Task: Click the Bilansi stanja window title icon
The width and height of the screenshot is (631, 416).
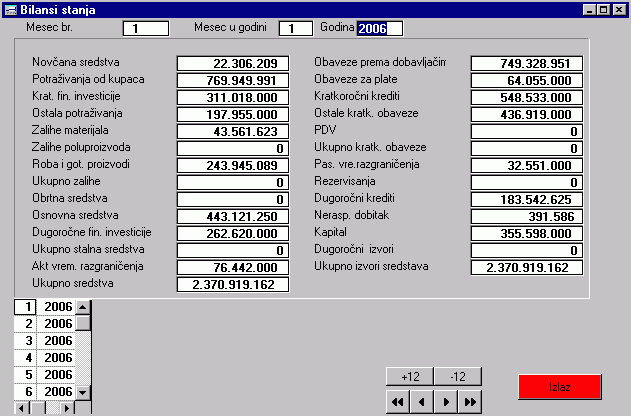Action: pos(10,9)
